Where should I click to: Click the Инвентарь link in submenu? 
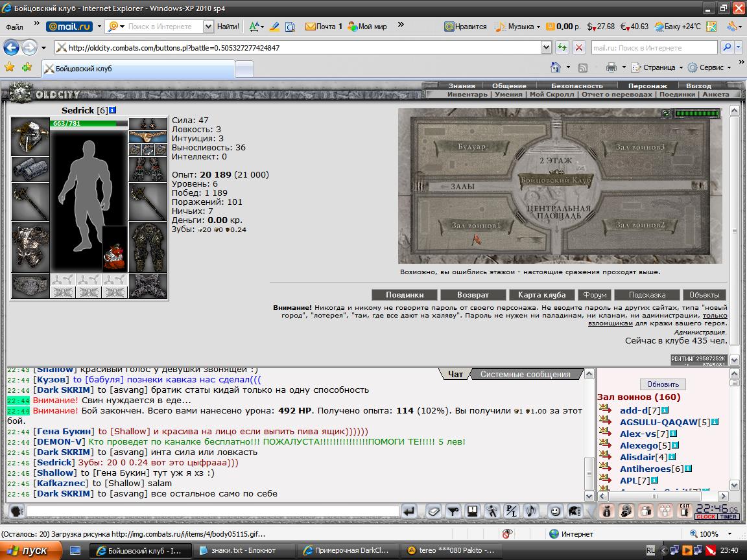(468, 94)
